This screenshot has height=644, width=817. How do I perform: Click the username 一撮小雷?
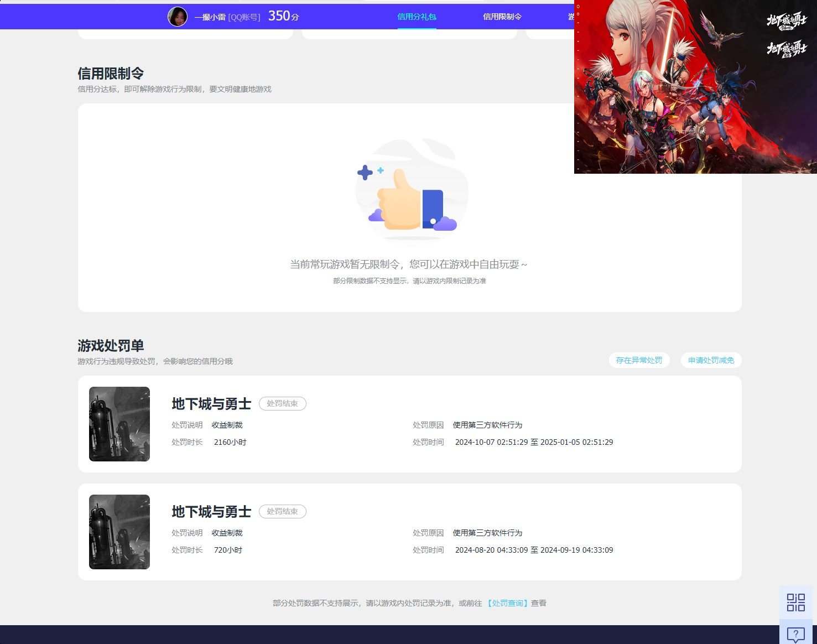tap(210, 17)
